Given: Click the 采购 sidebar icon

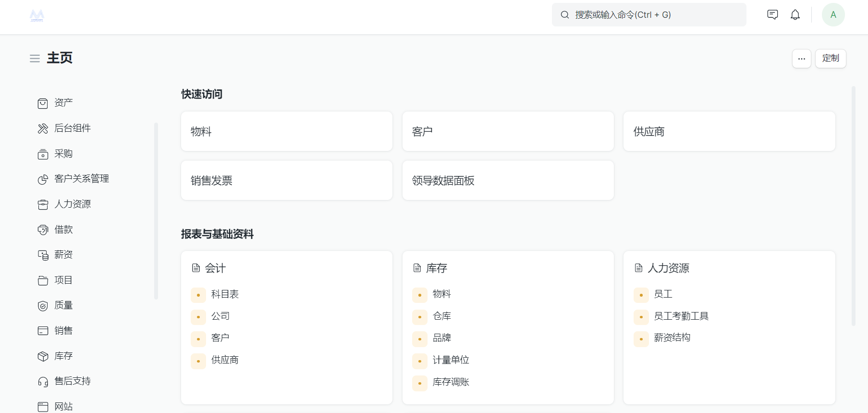Looking at the screenshot, I should point(43,154).
